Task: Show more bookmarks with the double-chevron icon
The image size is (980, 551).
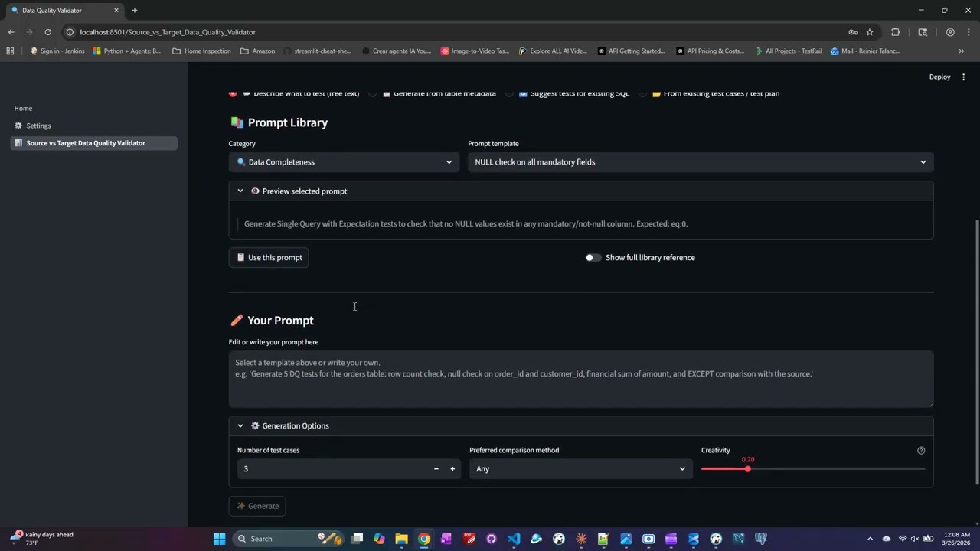Action: pyautogui.click(x=962, y=51)
